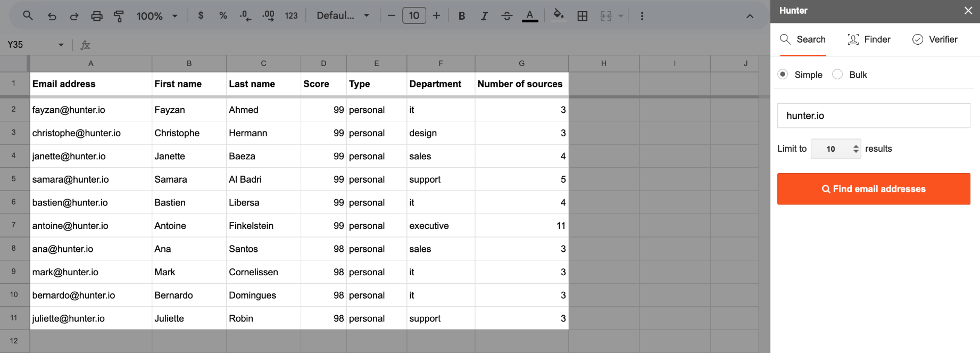The width and height of the screenshot is (980, 353).
Task: Click the Score header cell
Action: (x=323, y=84)
